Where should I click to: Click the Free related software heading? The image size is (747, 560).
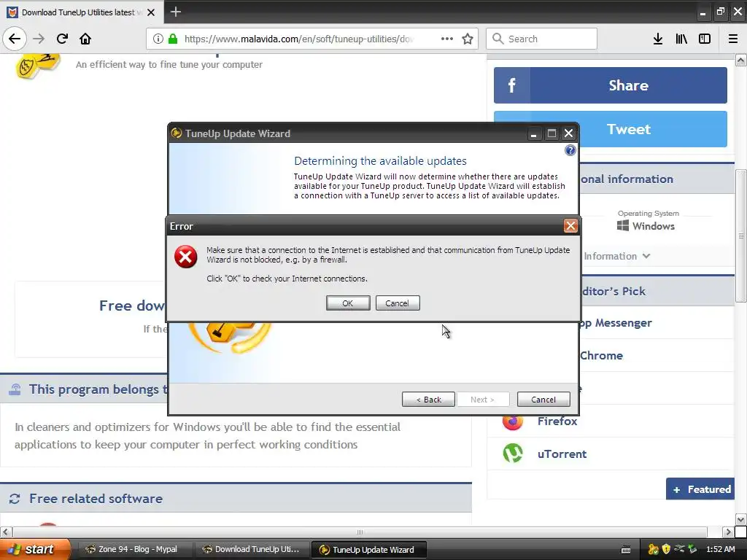coord(96,499)
